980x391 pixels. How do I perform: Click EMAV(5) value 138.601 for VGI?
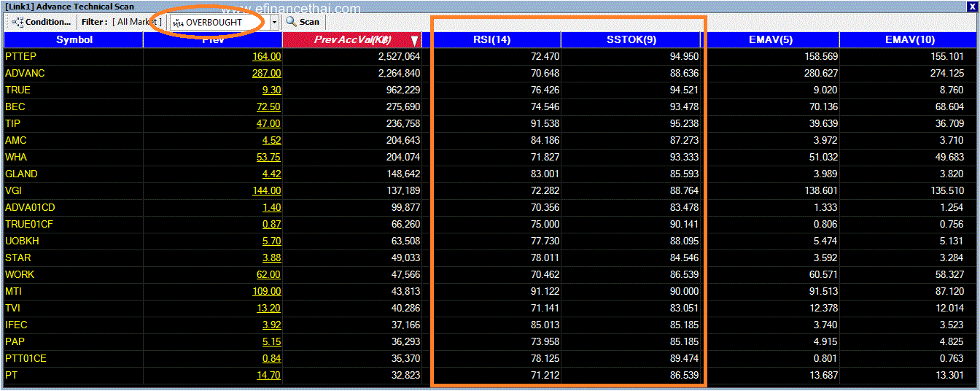pyautogui.click(x=820, y=190)
